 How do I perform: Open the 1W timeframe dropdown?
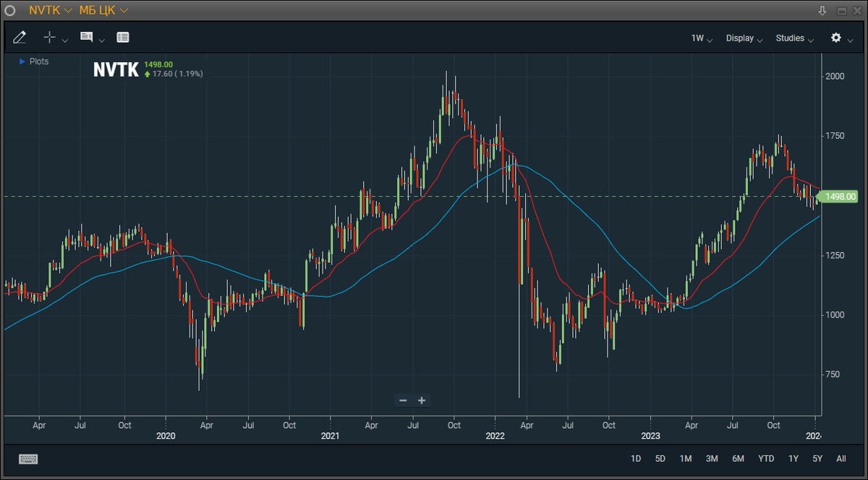pos(702,38)
